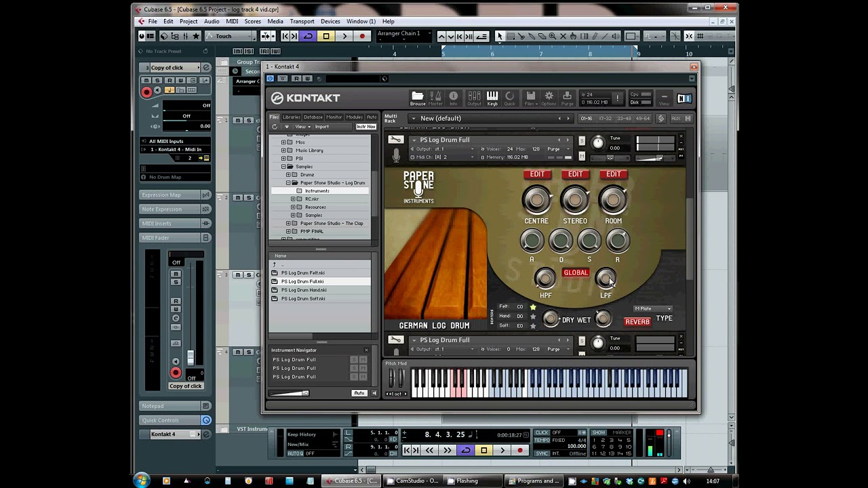Screen dimensions: 868x488
Task: Expand the Paper Stone Studio - The Clap folder
Action: [x=289, y=223]
